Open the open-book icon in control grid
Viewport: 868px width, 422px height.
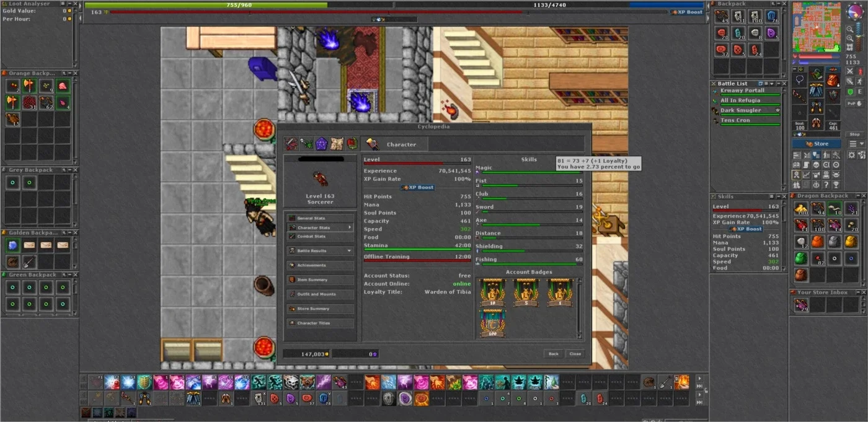796,164
